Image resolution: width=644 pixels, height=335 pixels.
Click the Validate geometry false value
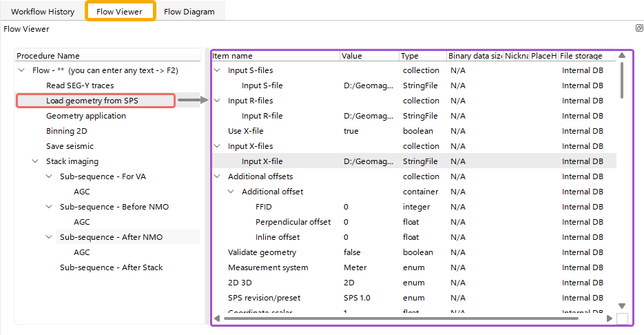click(352, 252)
